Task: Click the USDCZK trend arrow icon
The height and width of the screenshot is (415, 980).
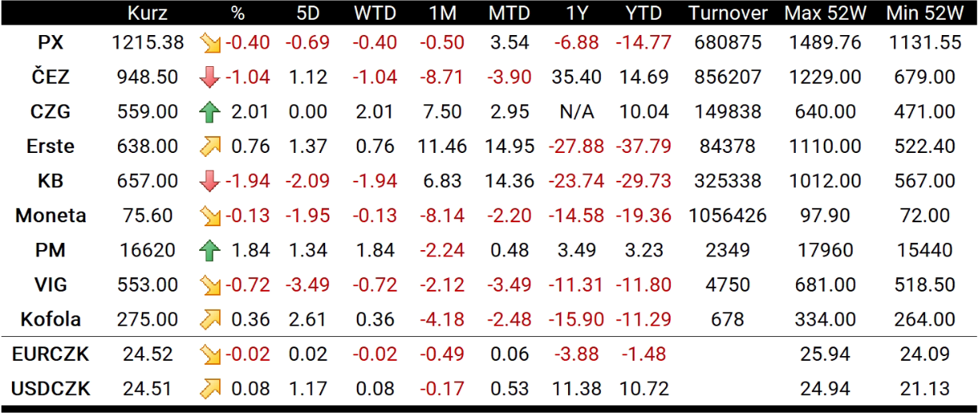Action: coord(210,389)
